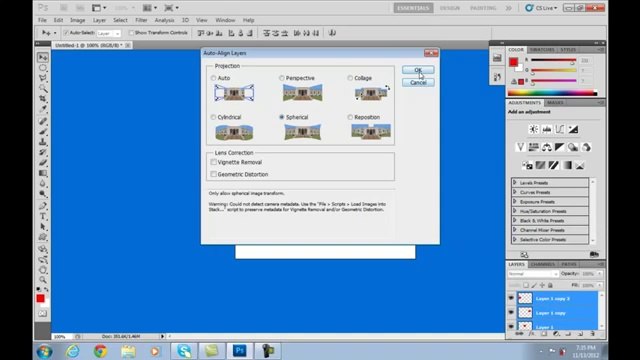Click the Levels adjustment icon
This screenshot has height=360, width=640.
click(547, 129)
